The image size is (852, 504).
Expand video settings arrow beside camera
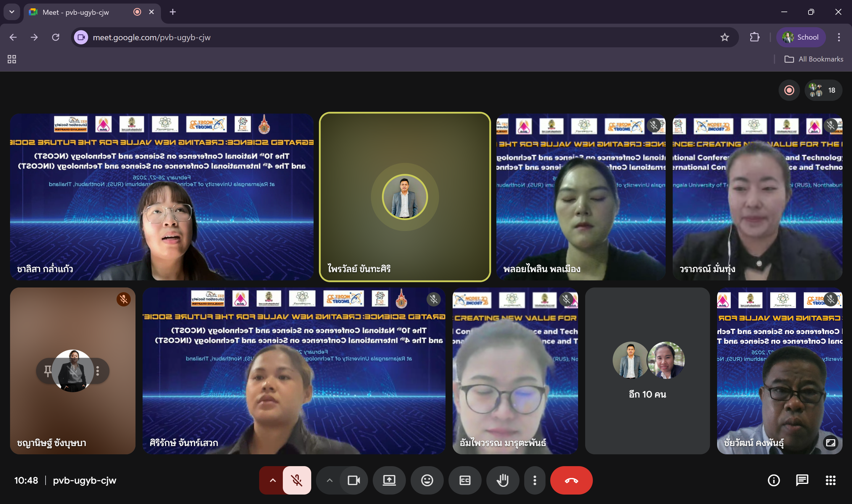[329, 480]
